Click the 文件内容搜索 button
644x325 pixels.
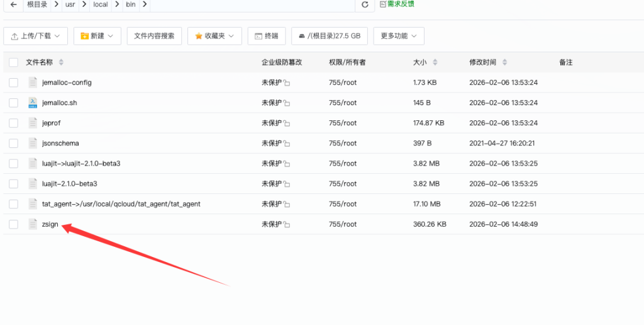click(x=155, y=36)
